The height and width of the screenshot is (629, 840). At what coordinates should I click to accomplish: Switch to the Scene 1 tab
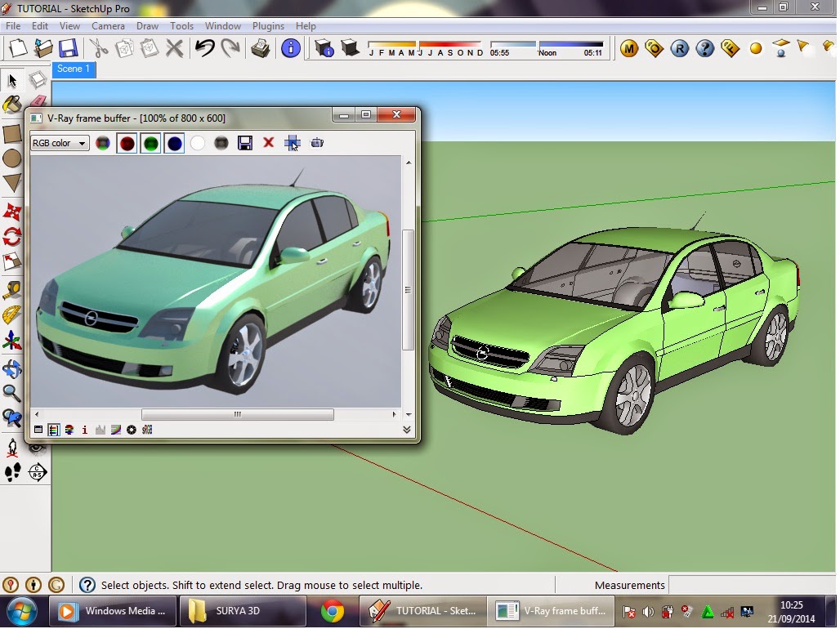(x=74, y=69)
